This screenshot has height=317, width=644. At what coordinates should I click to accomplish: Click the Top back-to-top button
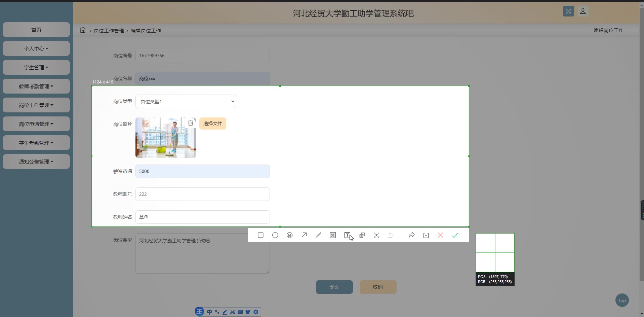pyautogui.click(x=622, y=301)
